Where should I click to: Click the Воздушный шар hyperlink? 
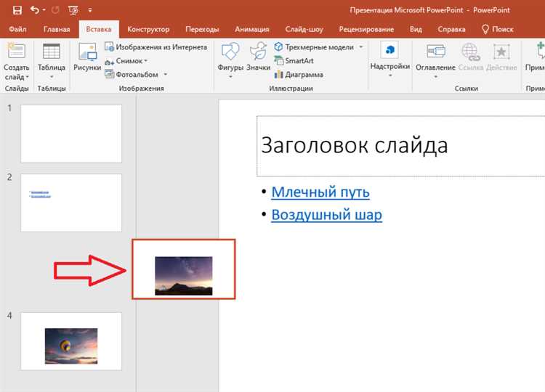326,215
